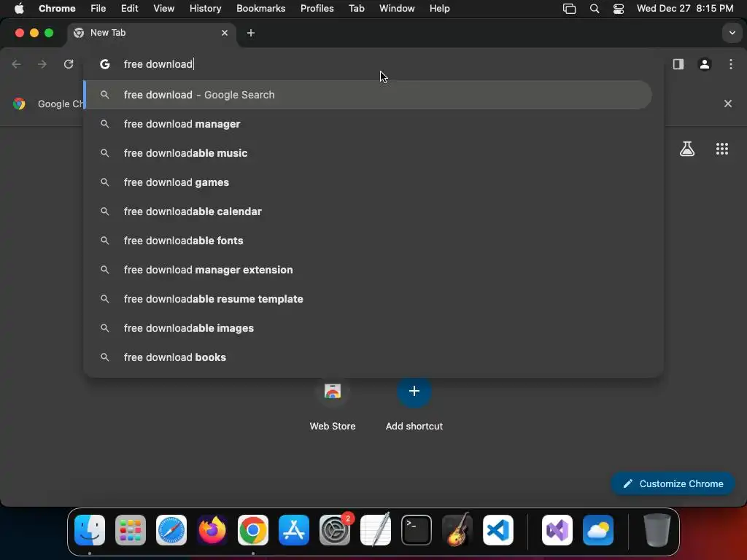Open the Search Labs flask icon
The height and width of the screenshot is (560, 747).
pyautogui.click(x=687, y=149)
